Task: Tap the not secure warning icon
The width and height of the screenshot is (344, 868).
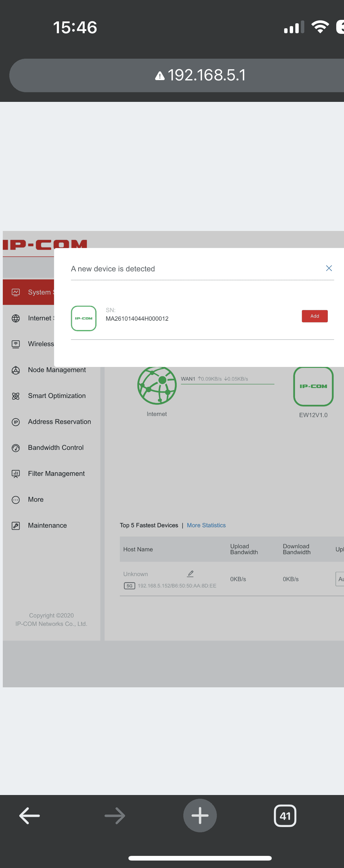Action: click(160, 75)
